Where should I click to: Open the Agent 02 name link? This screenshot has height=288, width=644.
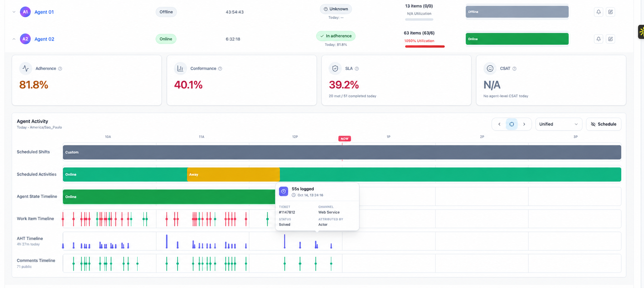[x=44, y=39]
